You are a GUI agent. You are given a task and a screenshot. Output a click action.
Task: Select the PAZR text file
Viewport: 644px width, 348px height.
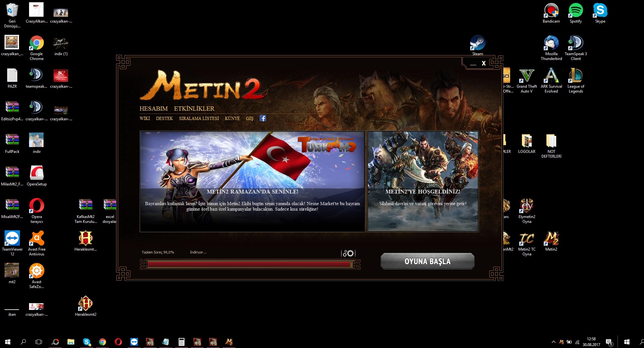[12, 78]
